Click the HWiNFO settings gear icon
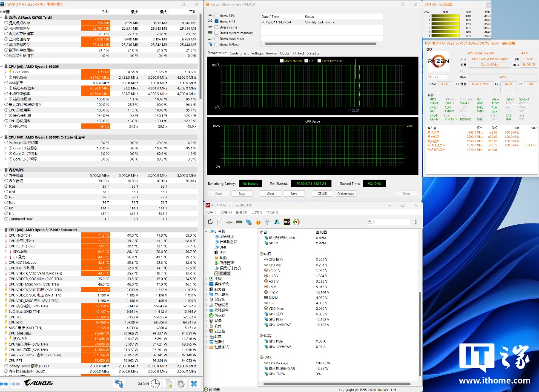The width and height of the screenshot is (539, 392). click(x=181, y=383)
